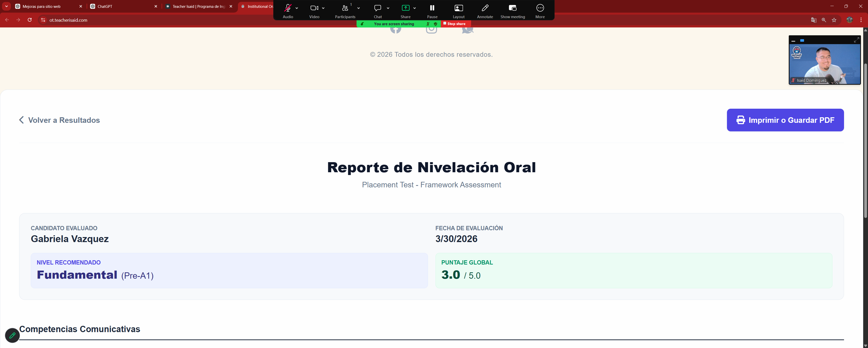
Task: Open the Share options dropdown
Action: 415,8
